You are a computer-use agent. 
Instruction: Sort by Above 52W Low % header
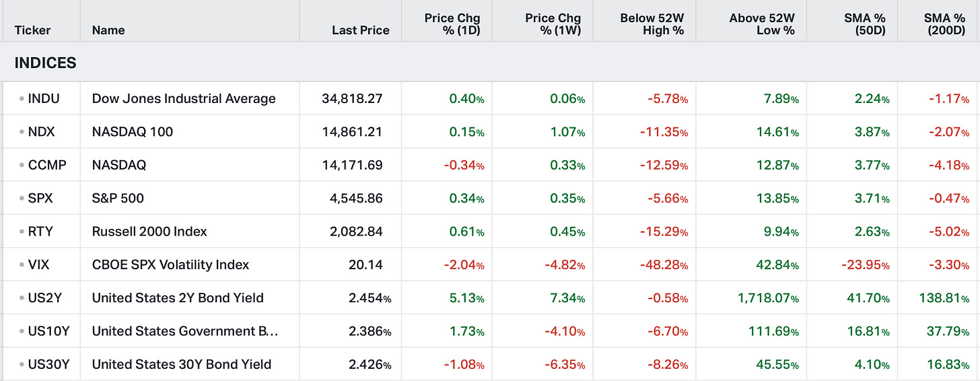tap(762, 24)
